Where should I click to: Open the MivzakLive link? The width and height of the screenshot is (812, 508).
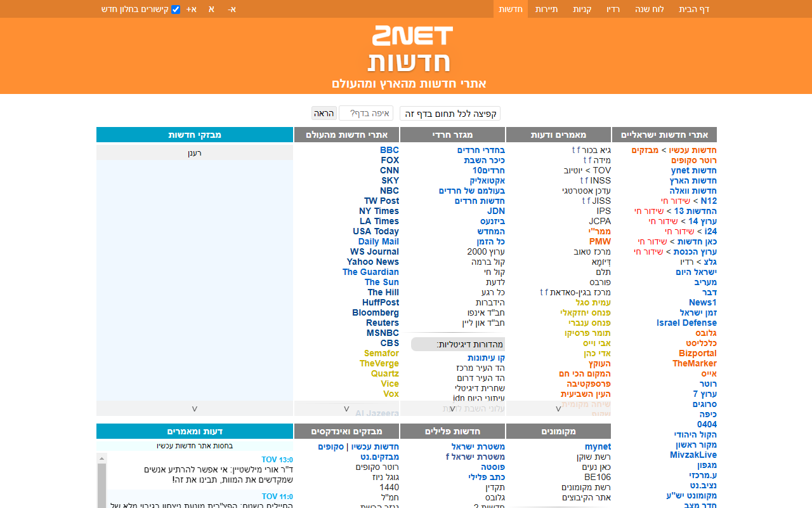[693, 455]
